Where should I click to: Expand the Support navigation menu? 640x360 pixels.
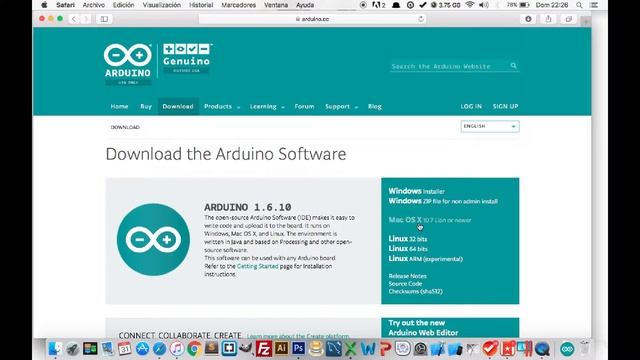pyautogui.click(x=341, y=107)
